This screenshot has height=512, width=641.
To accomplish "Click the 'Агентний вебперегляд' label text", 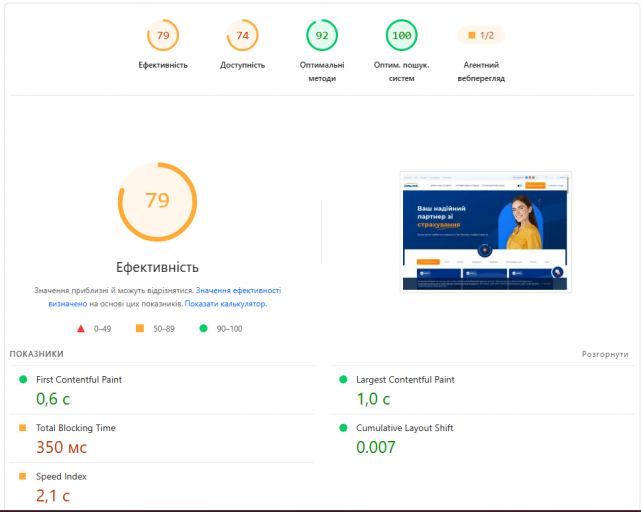I will tap(481, 72).
